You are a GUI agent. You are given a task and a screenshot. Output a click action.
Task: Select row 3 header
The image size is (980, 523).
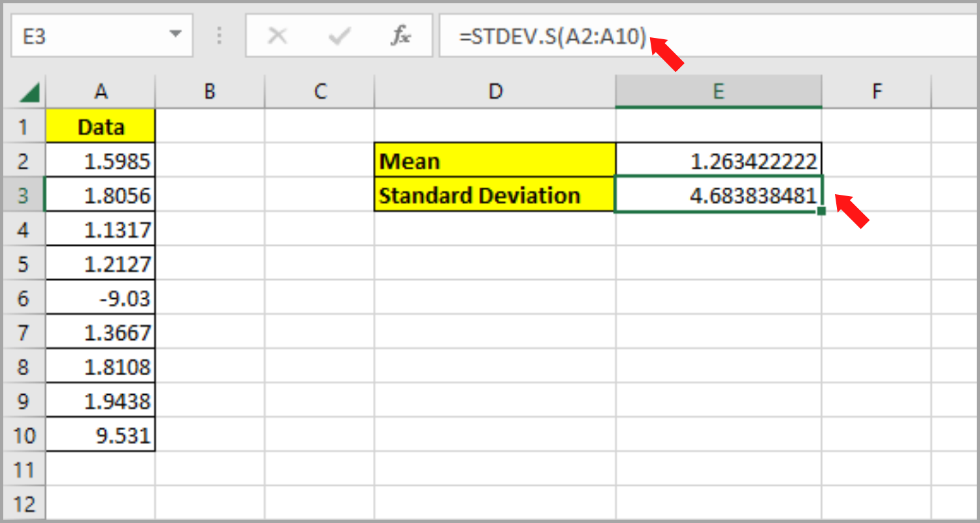coord(24,195)
